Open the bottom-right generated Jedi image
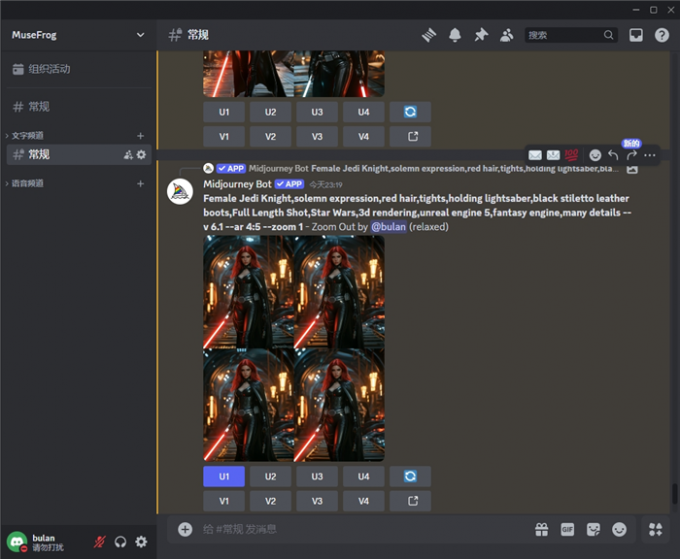The width and height of the screenshot is (680, 559). pos(339,405)
